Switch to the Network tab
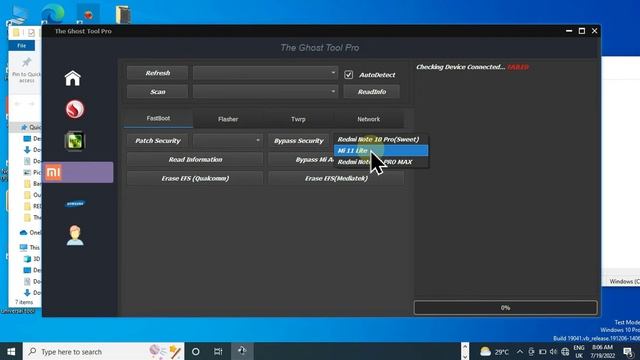 point(369,119)
